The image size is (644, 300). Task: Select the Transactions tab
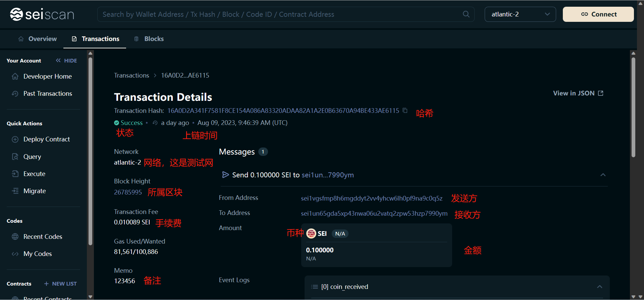click(x=96, y=39)
